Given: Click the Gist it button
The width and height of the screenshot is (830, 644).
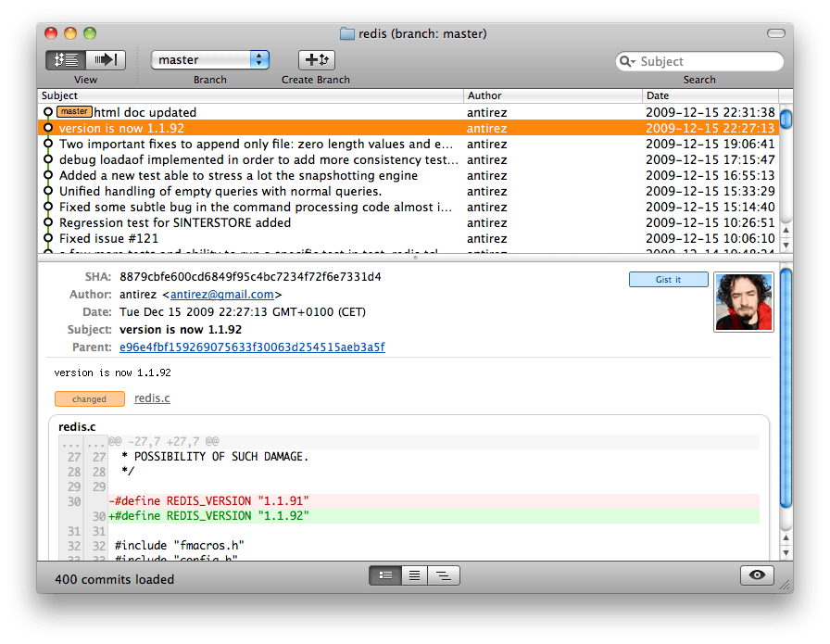Looking at the screenshot, I should [669, 280].
